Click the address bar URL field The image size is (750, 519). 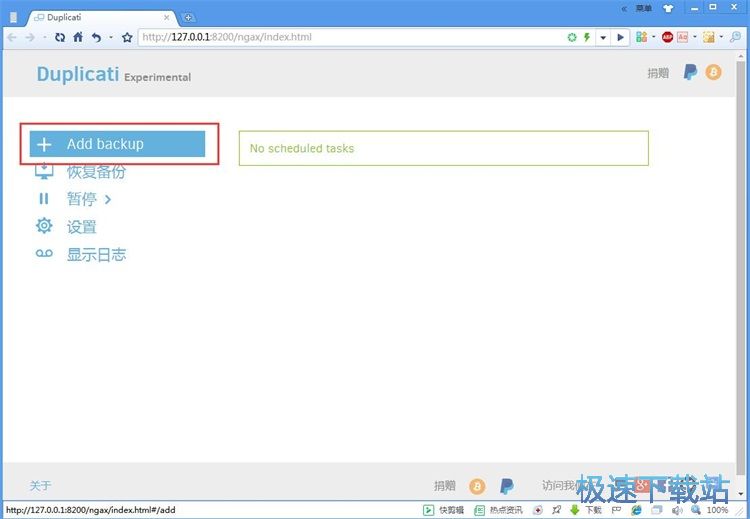point(352,37)
